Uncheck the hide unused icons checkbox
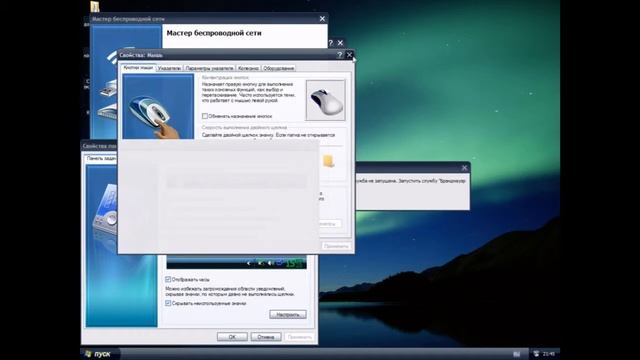The height and width of the screenshot is (360, 640). (x=168, y=303)
